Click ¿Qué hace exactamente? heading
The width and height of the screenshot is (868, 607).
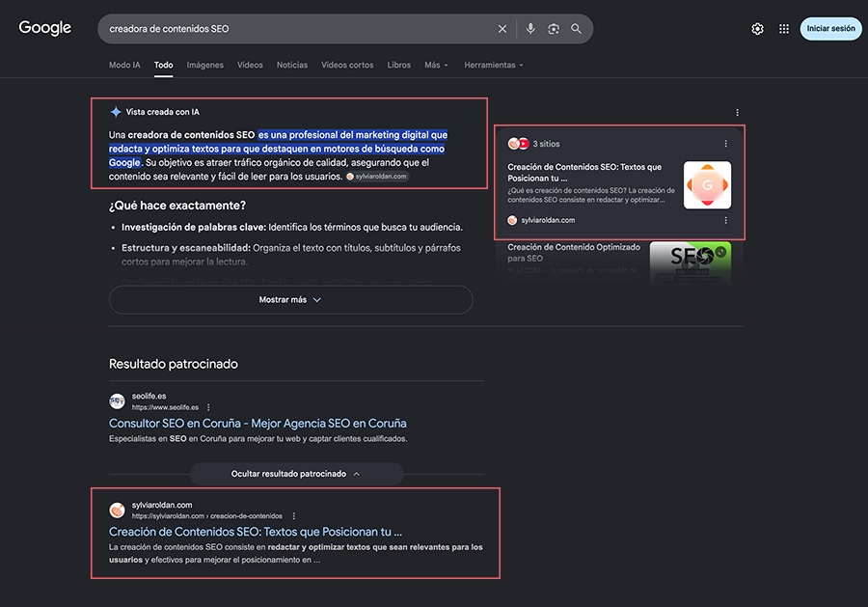pyautogui.click(x=177, y=206)
